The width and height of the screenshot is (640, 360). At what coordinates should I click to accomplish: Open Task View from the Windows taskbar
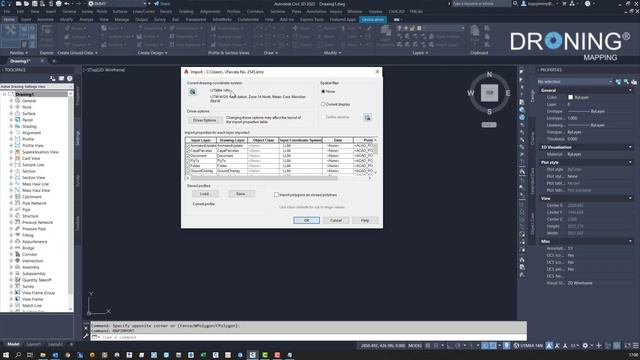30,355
